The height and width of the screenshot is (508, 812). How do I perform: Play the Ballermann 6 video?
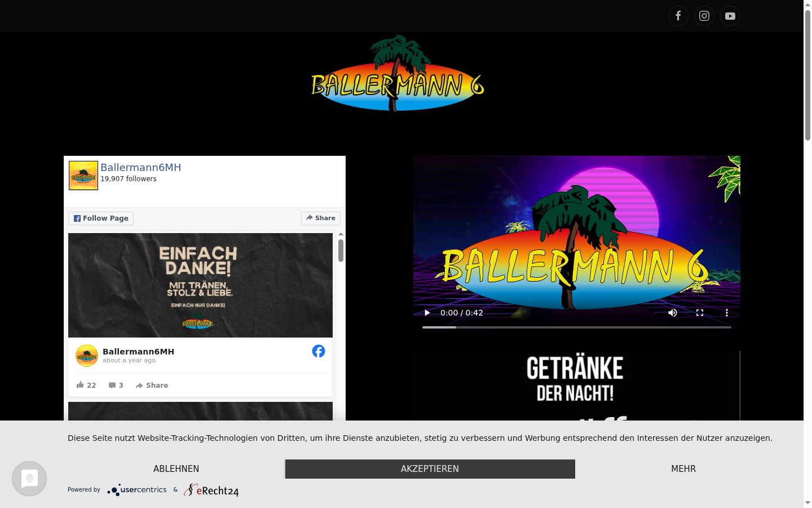click(x=427, y=313)
